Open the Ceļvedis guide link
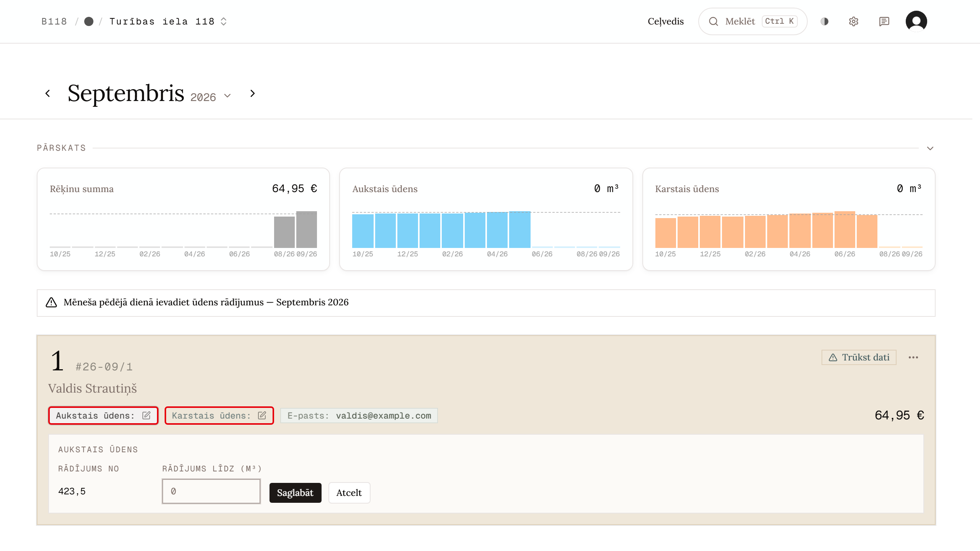 click(666, 21)
